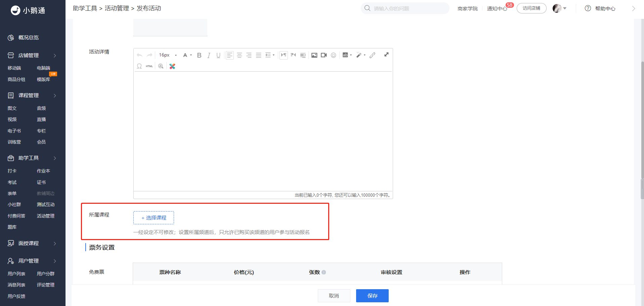644x306 pixels.
Task: Open 电子书 in the sidebar
Action: click(14, 131)
